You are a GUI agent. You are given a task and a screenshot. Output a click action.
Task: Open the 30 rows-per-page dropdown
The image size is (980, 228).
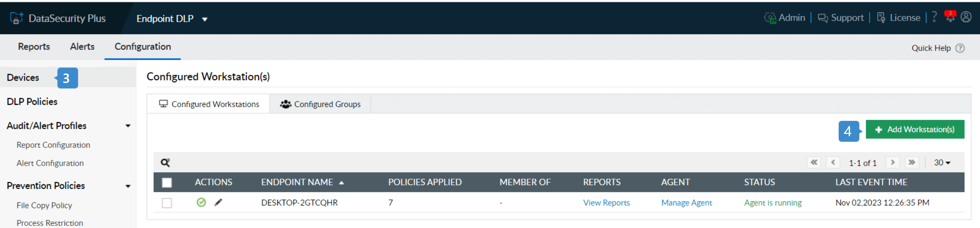[942, 163]
